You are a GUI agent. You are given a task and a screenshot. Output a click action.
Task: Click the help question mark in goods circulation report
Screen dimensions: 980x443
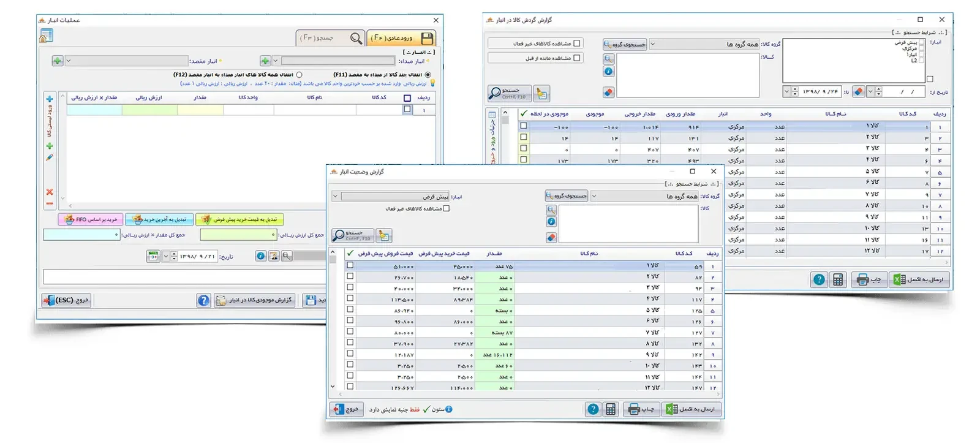click(x=819, y=279)
